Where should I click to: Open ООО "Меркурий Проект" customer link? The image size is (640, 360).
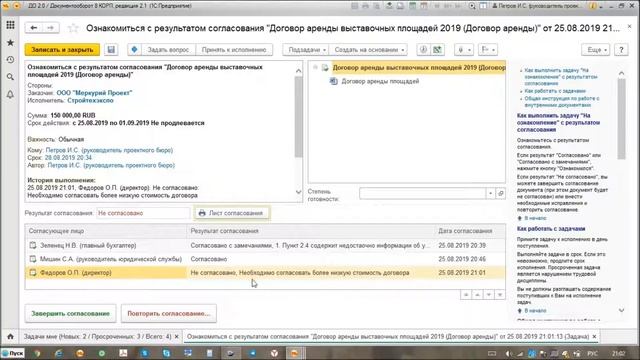click(x=94, y=93)
